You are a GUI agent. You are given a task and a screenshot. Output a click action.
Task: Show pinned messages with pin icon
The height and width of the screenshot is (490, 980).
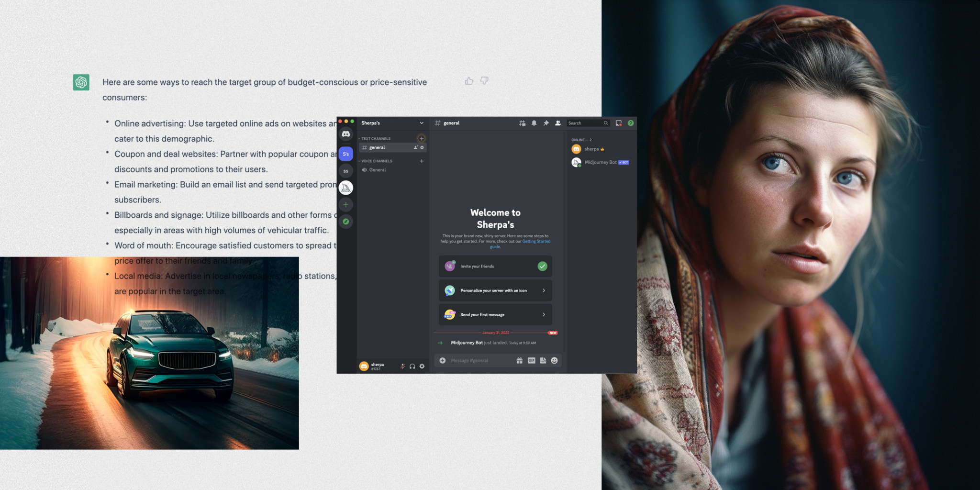(x=546, y=123)
